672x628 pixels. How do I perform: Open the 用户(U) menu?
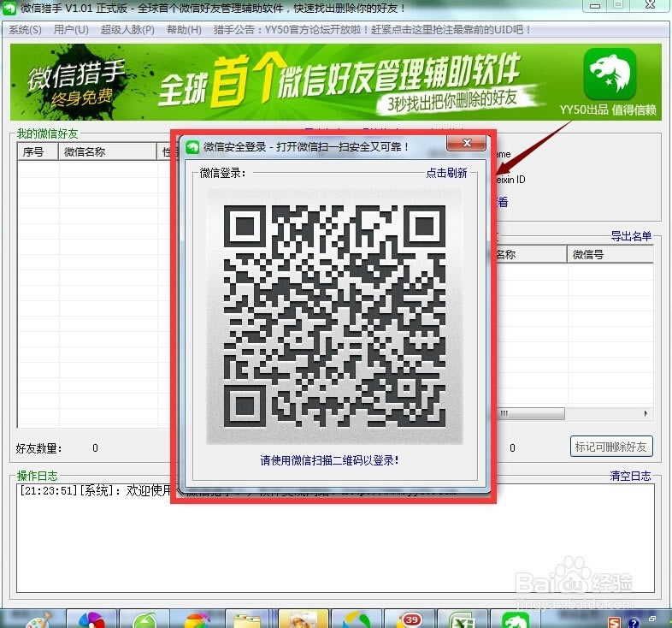[x=71, y=30]
